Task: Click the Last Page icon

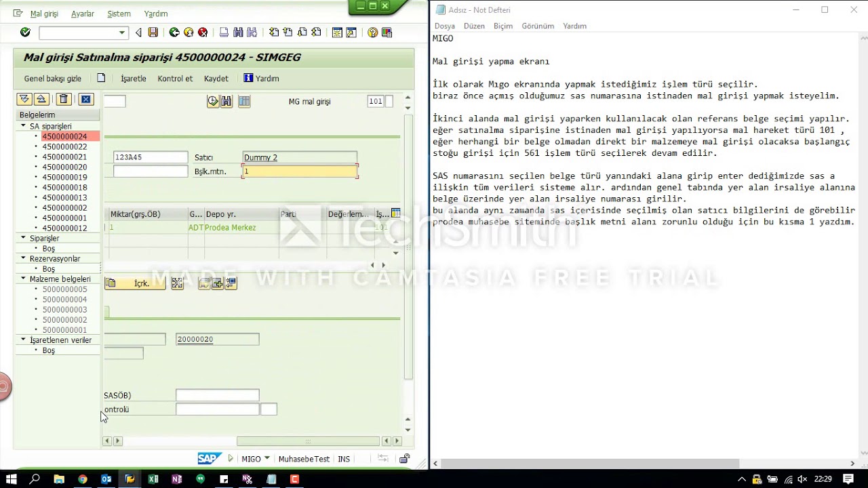Action: point(315,33)
